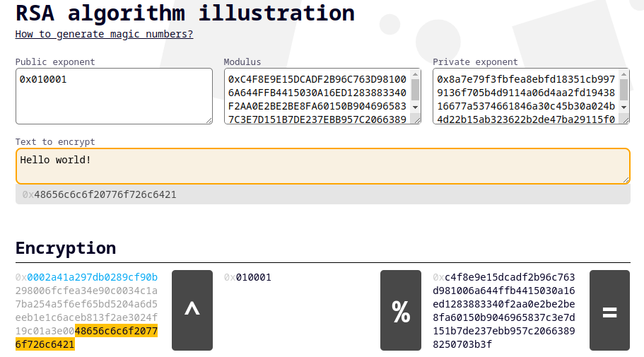Viewport: 644px width, 357px height.
Task: Click the 'Hello world!' text to encrypt field
Action: point(323,166)
